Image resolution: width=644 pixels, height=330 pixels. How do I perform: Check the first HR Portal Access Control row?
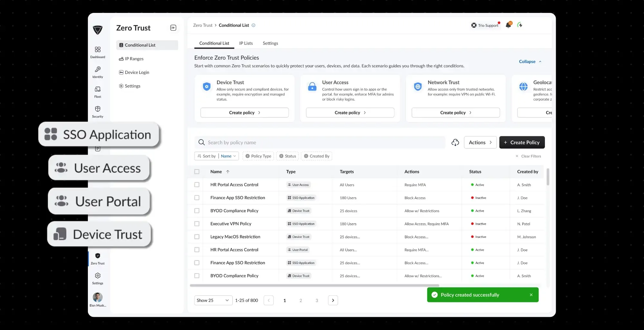coord(197,185)
